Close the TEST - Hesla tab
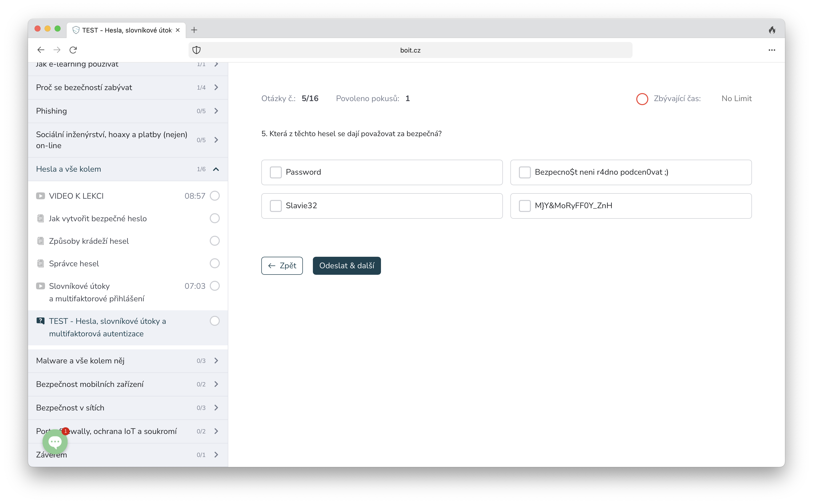Viewport: 813px width, 504px height. tap(178, 30)
